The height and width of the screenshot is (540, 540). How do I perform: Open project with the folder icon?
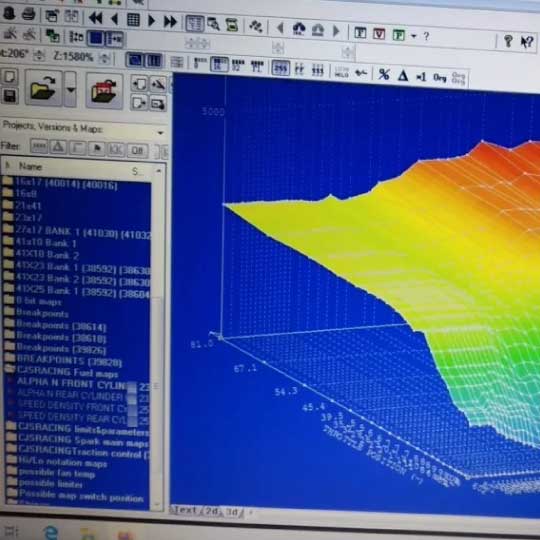[43, 88]
